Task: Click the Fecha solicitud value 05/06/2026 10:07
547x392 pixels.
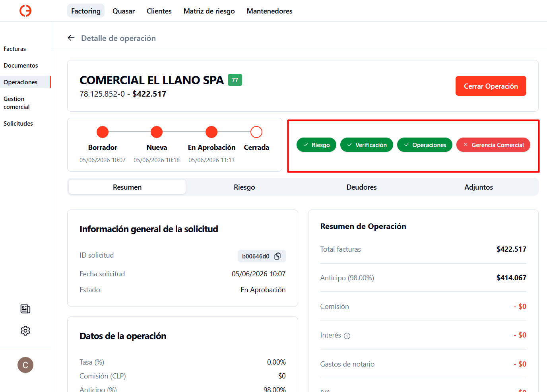Action: (258, 274)
